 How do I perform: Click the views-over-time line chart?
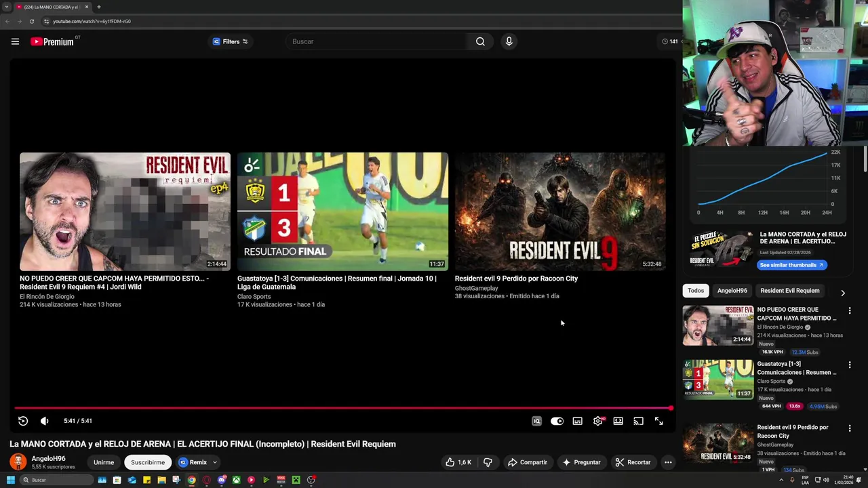763,178
